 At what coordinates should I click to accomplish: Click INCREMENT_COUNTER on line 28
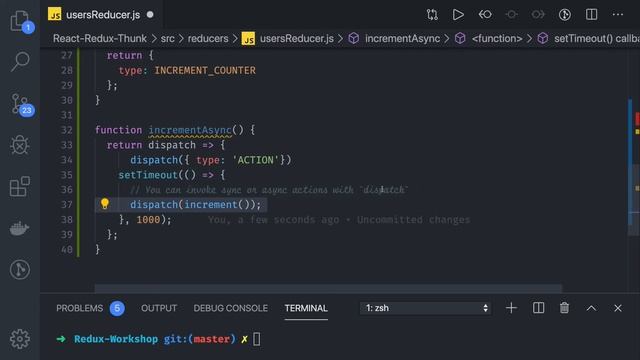[205, 70]
